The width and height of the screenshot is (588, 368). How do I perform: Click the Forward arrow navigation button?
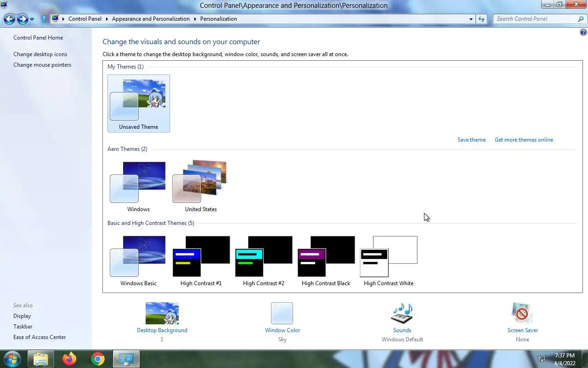[23, 19]
